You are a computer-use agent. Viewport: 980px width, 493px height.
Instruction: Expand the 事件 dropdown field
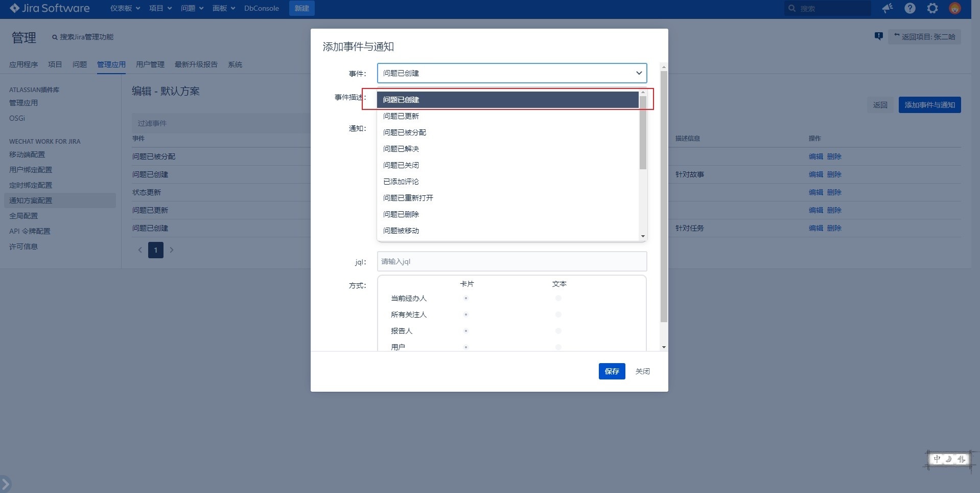511,73
